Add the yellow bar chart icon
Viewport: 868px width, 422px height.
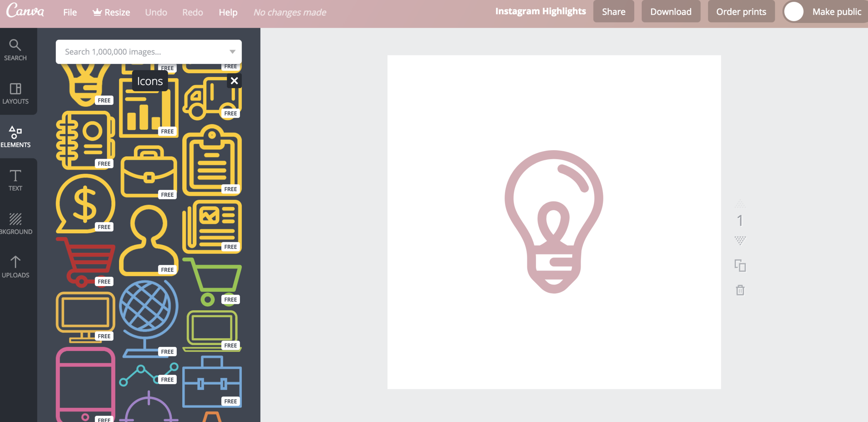(x=149, y=107)
